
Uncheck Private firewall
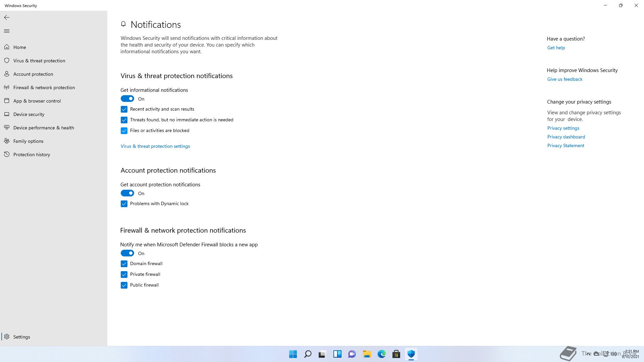coord(124,275)
